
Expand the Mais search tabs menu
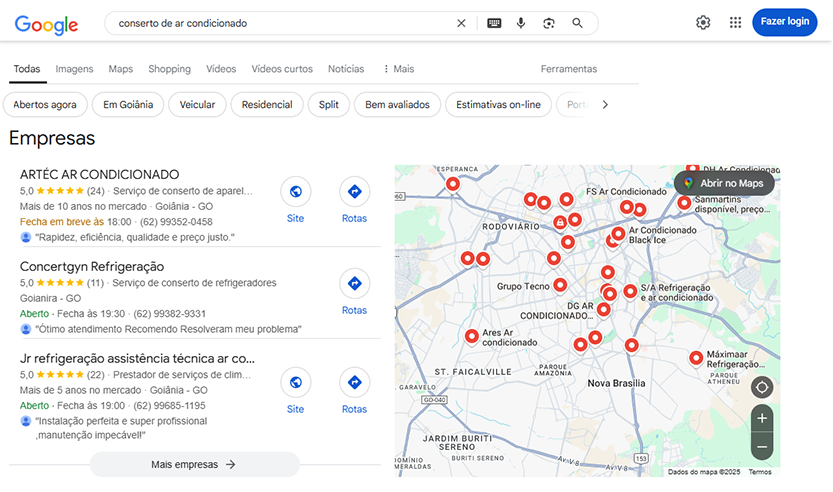[398, 69]
